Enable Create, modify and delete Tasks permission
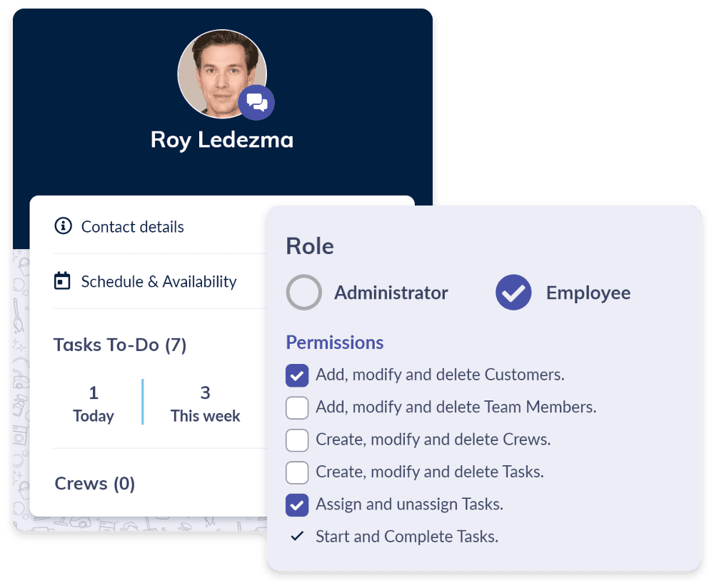Image resolution: width=714 pixels, height=588 pixels. click(297, 472)
